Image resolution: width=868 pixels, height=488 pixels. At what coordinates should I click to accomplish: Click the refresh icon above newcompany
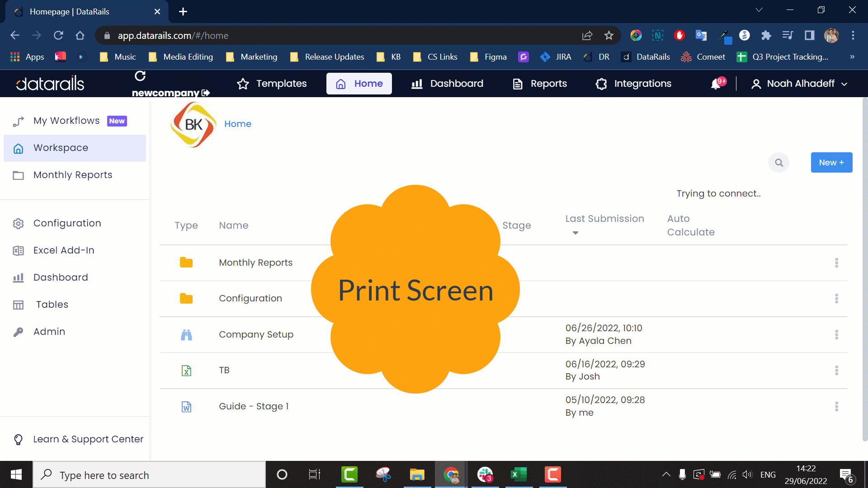click(140, 76)
